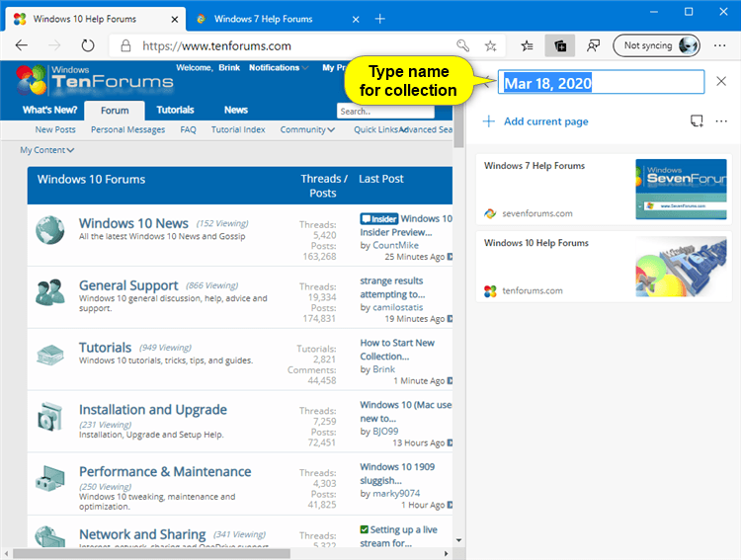The image size is (741, 560).
Task: Click the Installation and Upgrade disc icon
Action: (50, 417)
